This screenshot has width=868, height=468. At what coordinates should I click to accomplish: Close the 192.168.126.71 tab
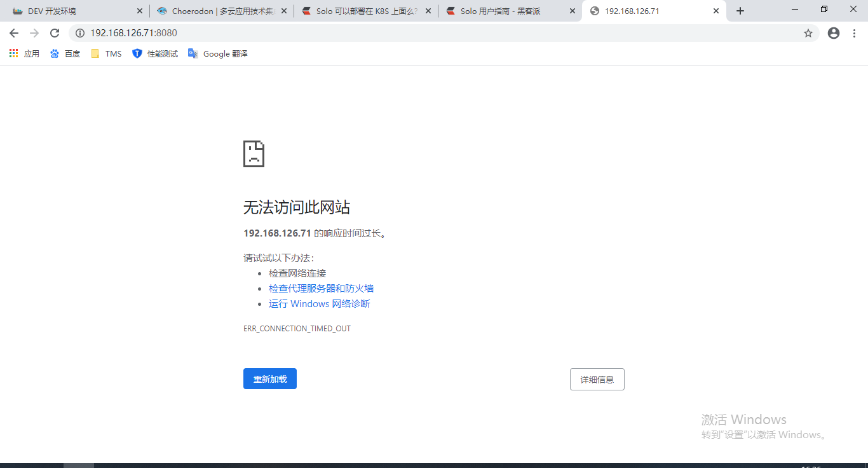717,11
